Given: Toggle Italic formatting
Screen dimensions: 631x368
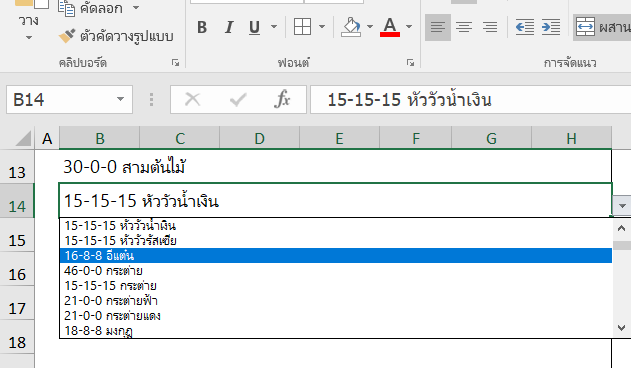Looking at the screenshot, I should (x=229, y=27).
